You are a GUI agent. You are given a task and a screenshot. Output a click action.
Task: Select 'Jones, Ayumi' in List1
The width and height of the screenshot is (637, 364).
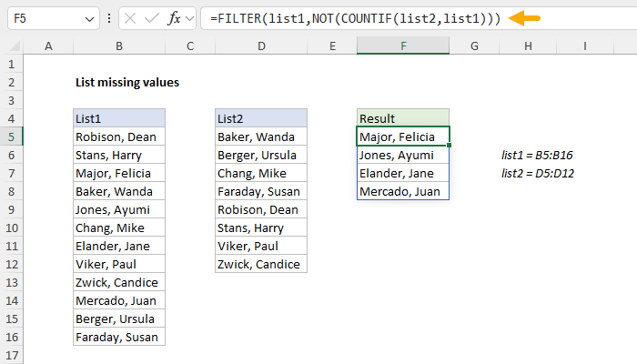pos(119,209)
